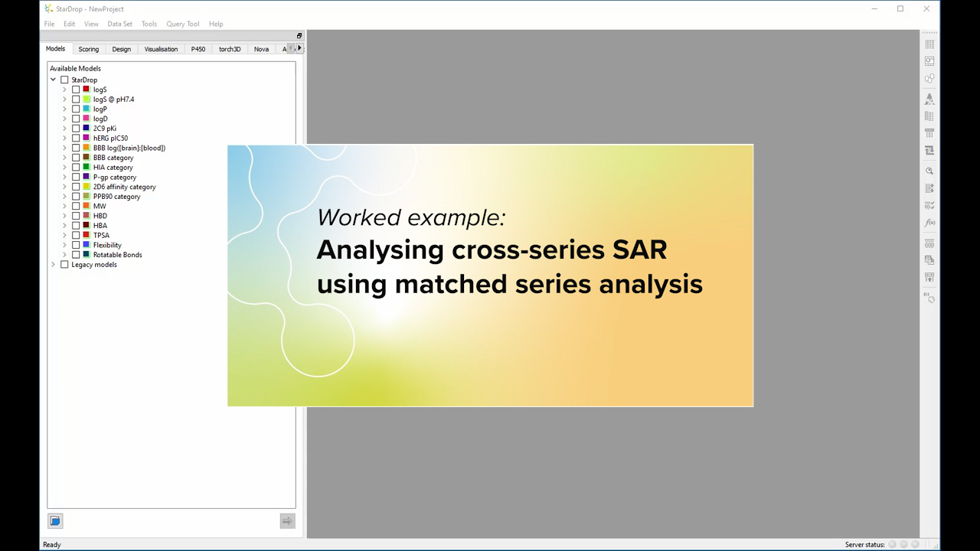Tick the Legacy models checkbox

[x=64, y=264]
